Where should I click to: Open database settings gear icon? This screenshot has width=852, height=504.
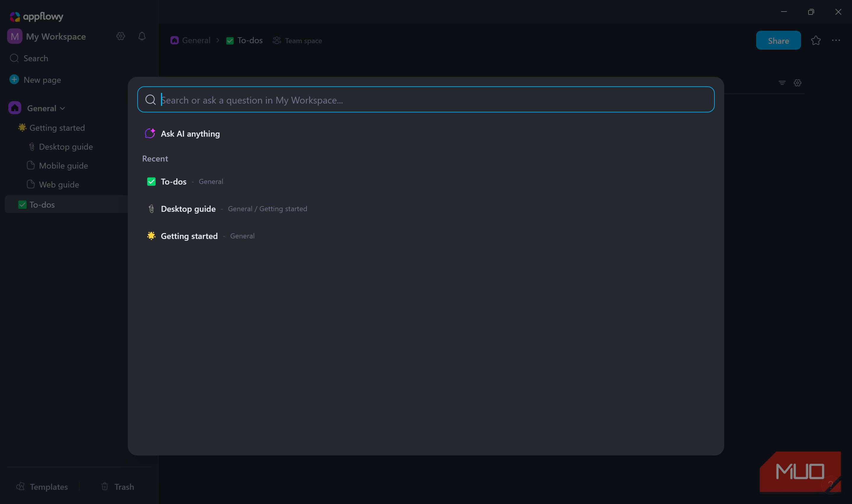[x=798, y=83]
